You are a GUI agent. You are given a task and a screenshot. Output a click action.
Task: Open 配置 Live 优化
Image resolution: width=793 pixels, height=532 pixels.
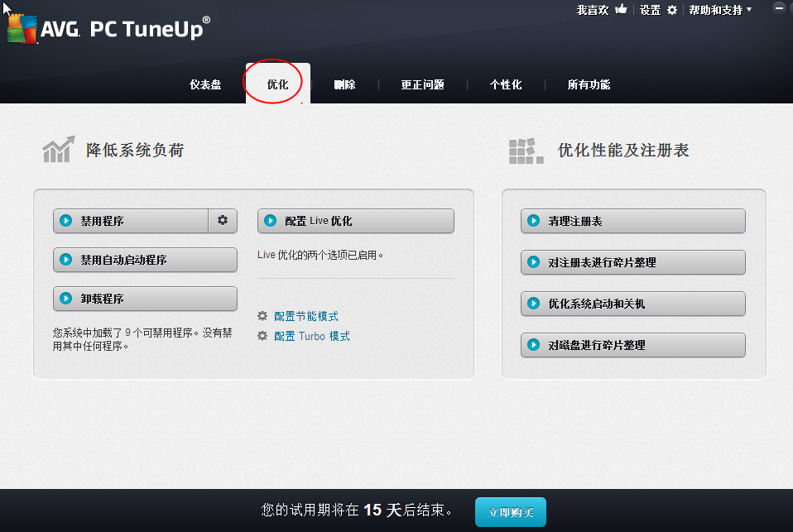coord(356,221)
